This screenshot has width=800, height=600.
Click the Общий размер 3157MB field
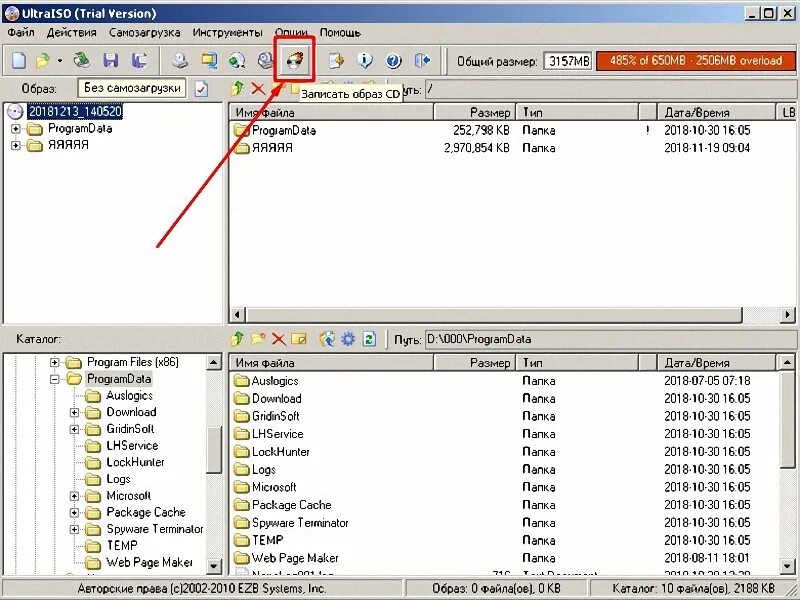point(567,61)
